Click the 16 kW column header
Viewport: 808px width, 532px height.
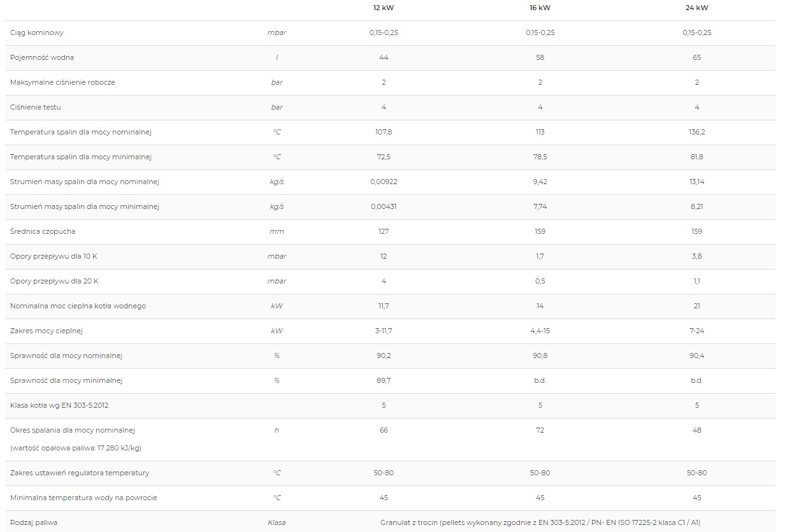[x=540, y=8]
